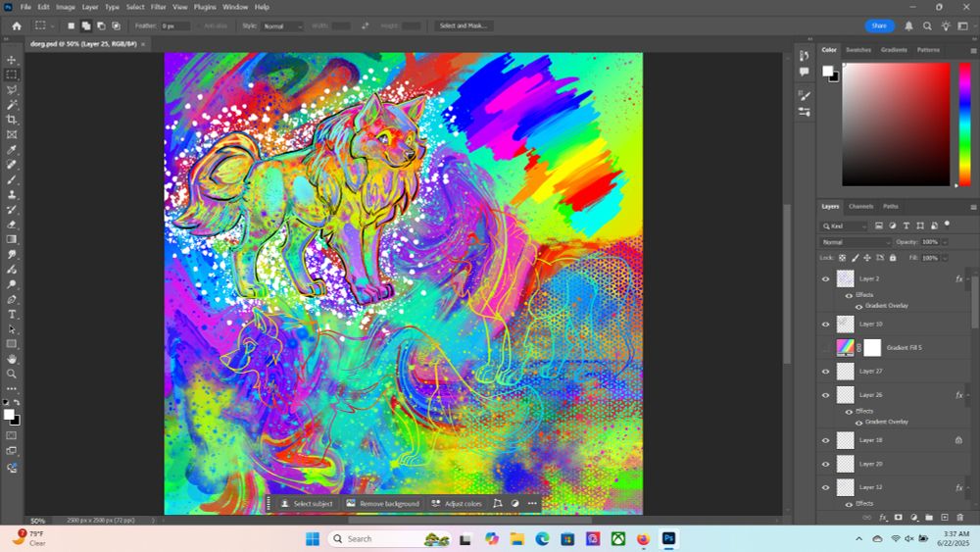Screen dimensions: 980x552
Task: Show the Gradient Fill 5 layer
Action: pos(825,348)
